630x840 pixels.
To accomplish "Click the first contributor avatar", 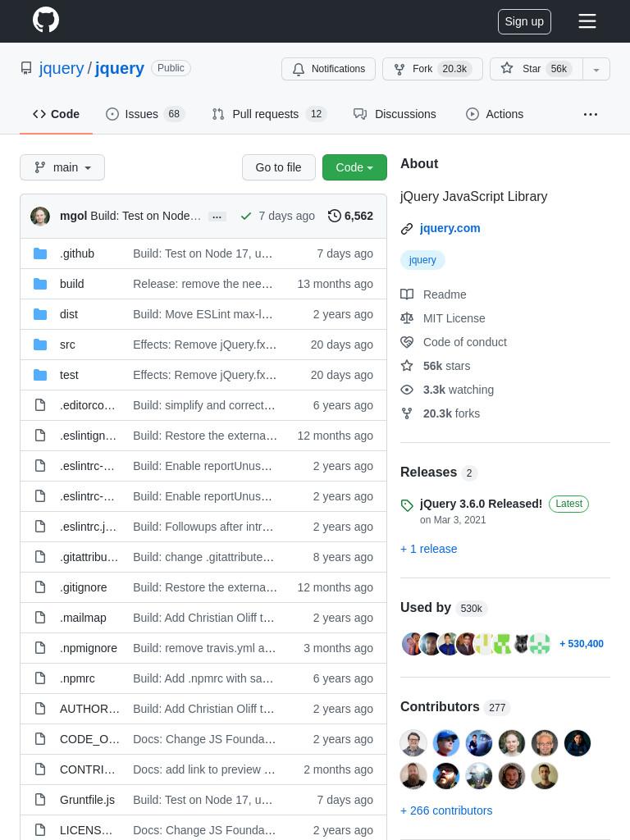I will 413,743.
